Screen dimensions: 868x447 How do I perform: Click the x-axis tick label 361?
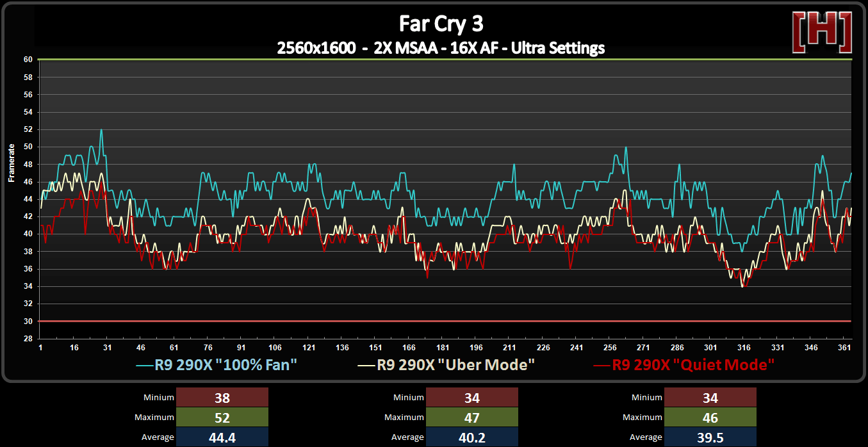pos(844,347)
